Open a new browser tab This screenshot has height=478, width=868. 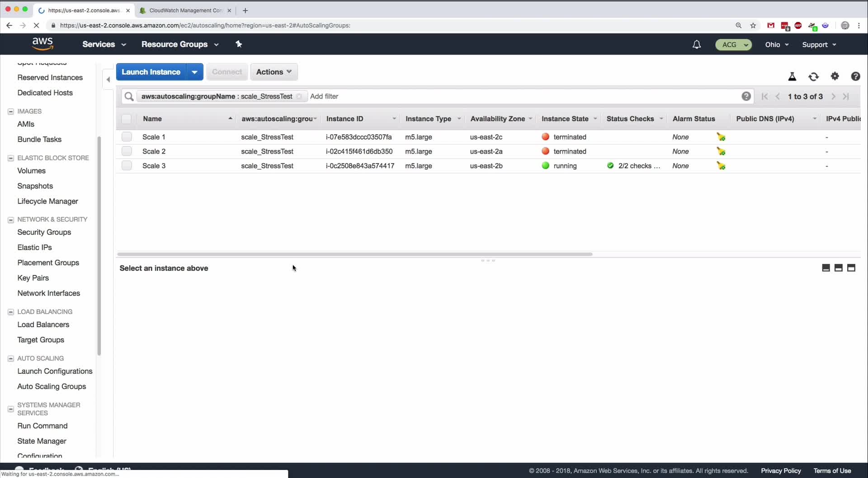click(x=245, y=10)
